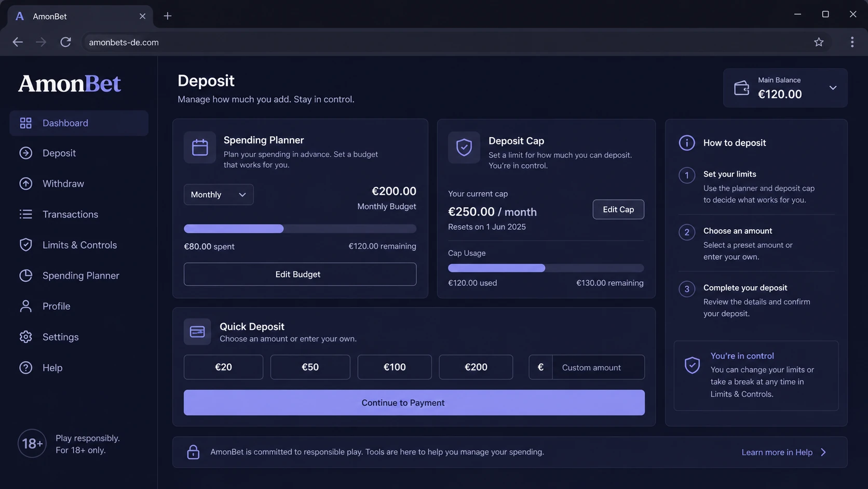
Task: Expand the Main Balance chevron
Action: point(833,88)
